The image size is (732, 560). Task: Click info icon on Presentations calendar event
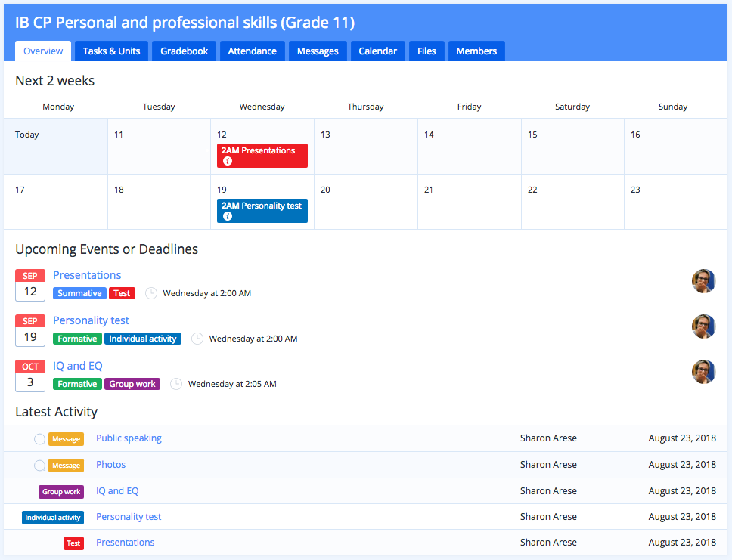pyautogui.click(x=228, y=161)
